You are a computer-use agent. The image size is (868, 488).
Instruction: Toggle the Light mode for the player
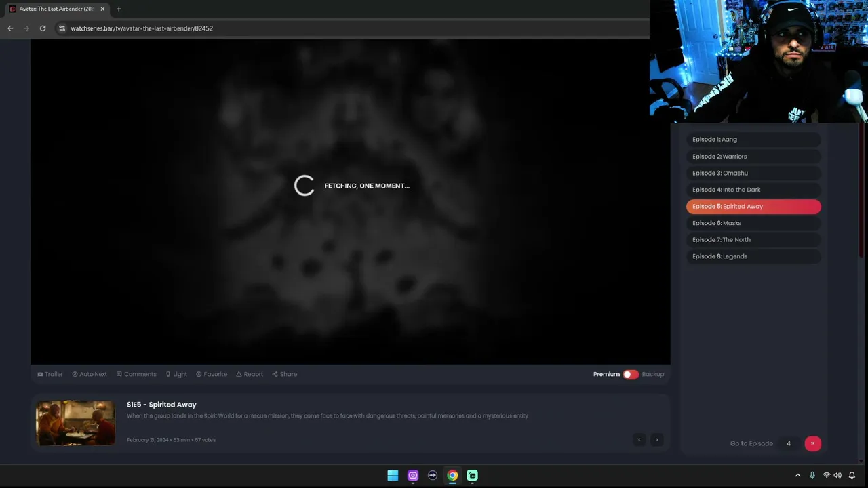176,374
